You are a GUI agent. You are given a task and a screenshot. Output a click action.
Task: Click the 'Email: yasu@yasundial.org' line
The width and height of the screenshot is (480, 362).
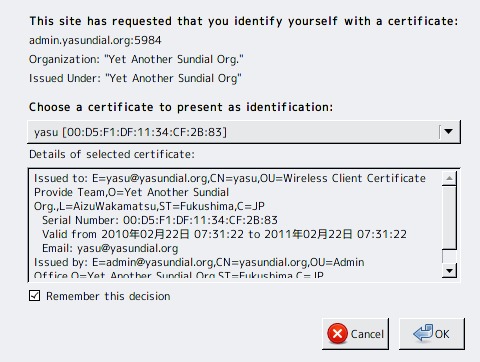tap(110, 248)
